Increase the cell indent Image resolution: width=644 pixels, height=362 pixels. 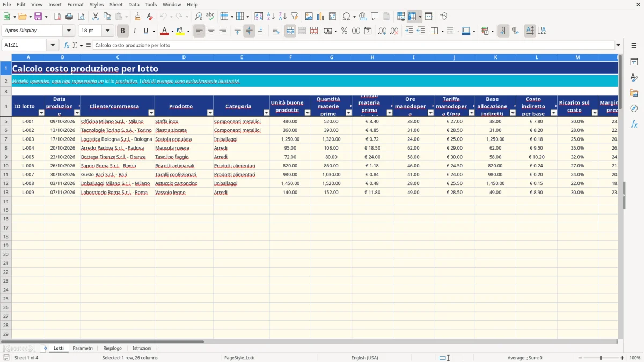(x=409, y=31)
